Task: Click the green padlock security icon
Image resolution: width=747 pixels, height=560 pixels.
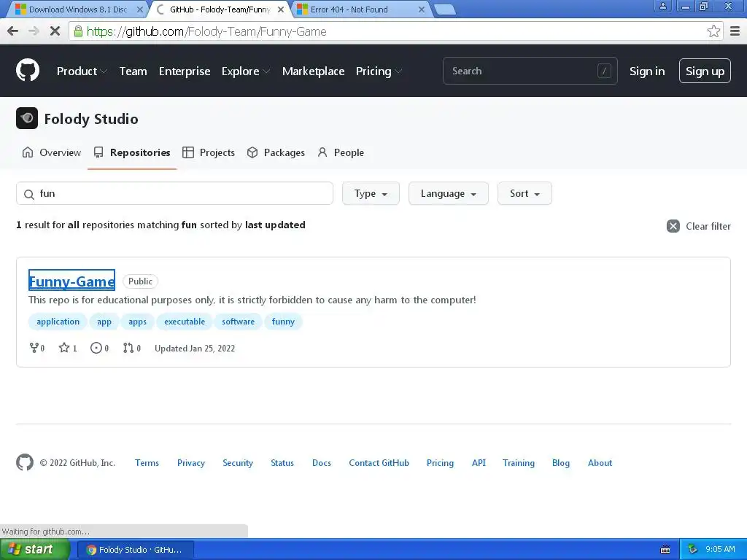Action: tap(78, 31)
